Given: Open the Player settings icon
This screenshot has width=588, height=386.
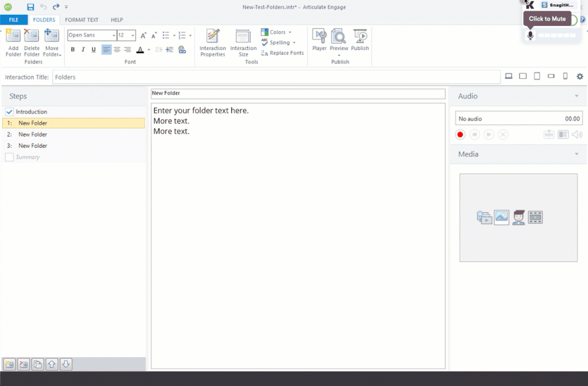Looking at the screenshot, I should [x=319, y=41].
